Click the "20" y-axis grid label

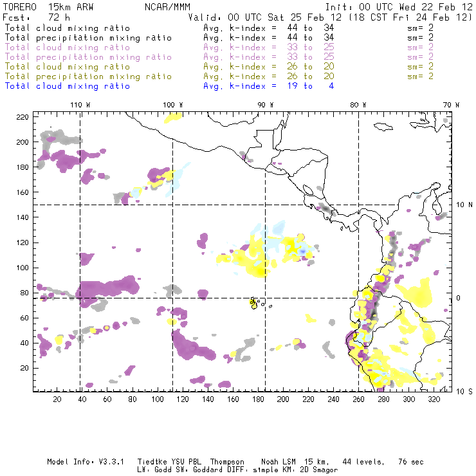[x=24, y=368]
